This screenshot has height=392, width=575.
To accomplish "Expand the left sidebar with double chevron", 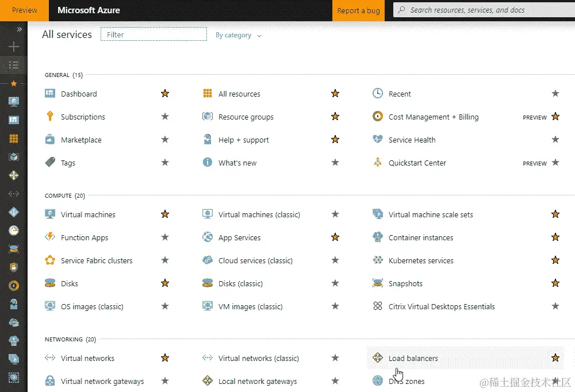I will 20,29.
